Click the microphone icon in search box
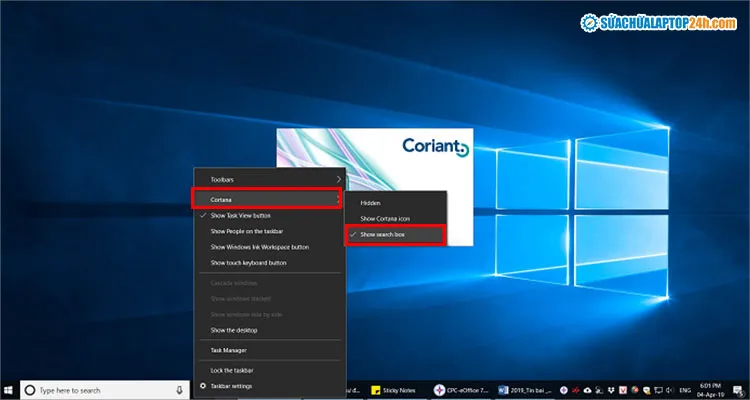The height and width of the screenshot is (400, 750). tap(179, 390)
